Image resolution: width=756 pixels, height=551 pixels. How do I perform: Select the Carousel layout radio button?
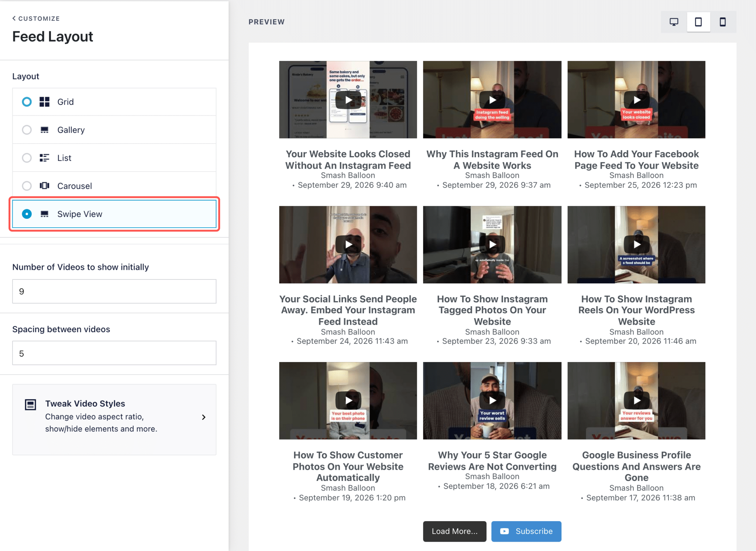pyautogui.click(x=27, y=186)
